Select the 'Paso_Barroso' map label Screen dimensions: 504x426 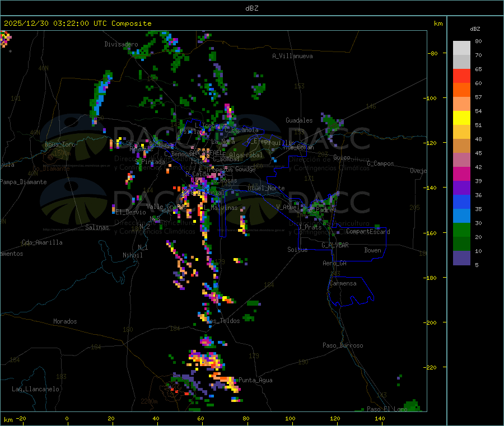click(x=343, y=345)
